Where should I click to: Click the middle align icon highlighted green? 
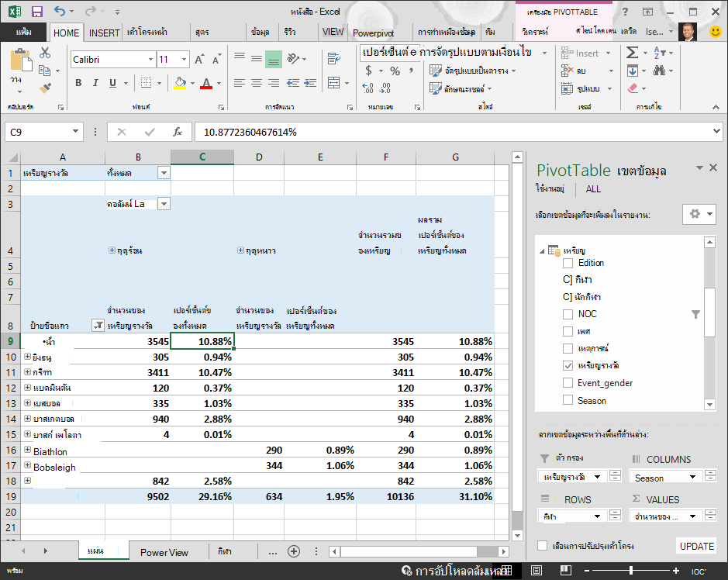coord(274,60)
